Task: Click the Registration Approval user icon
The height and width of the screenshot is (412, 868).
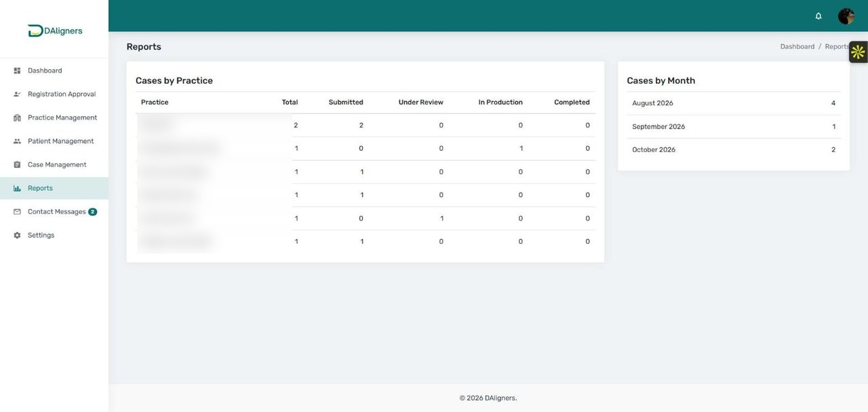Action: [17, 94]
